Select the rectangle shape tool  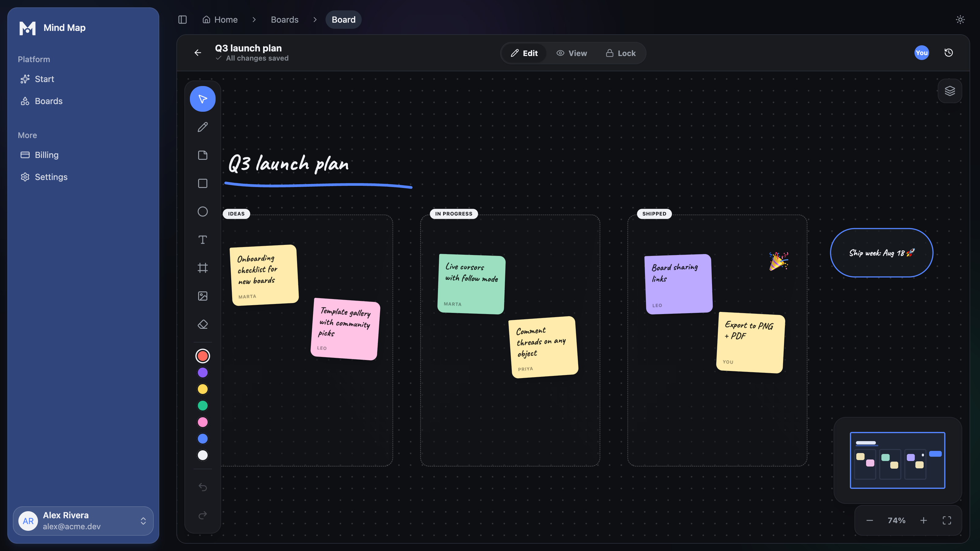point(202,183)
